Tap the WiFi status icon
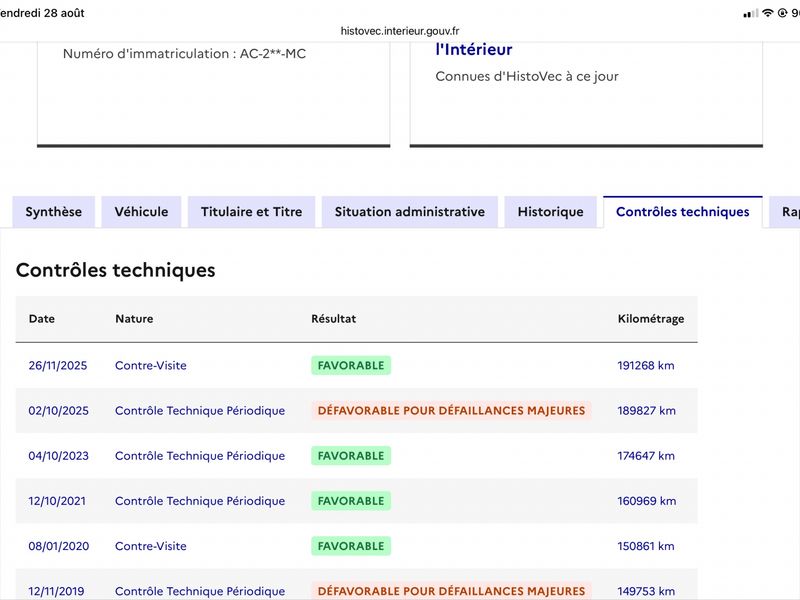 pyautogui.click(x=768, y=13)
